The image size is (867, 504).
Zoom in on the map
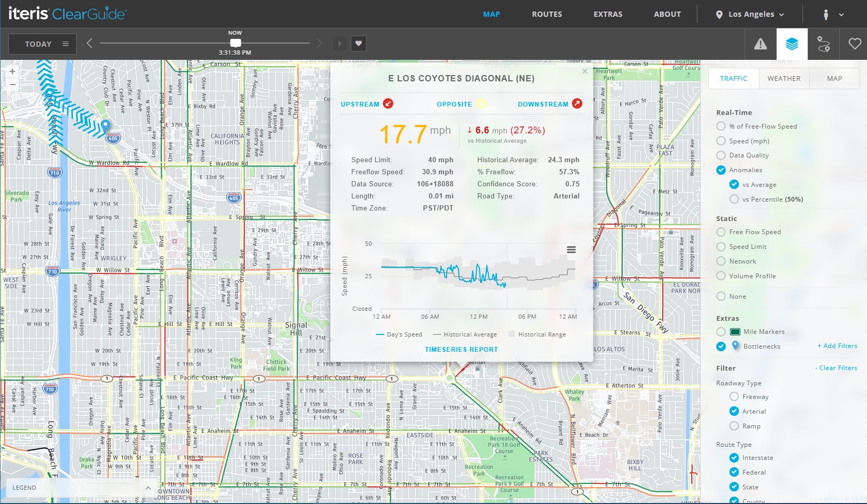tap(12, 71)
